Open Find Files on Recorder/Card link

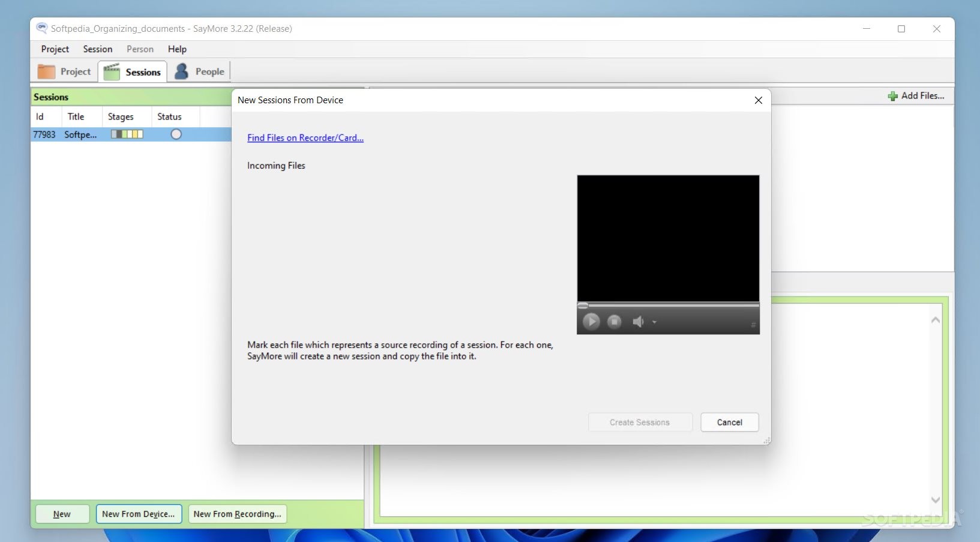305,137
